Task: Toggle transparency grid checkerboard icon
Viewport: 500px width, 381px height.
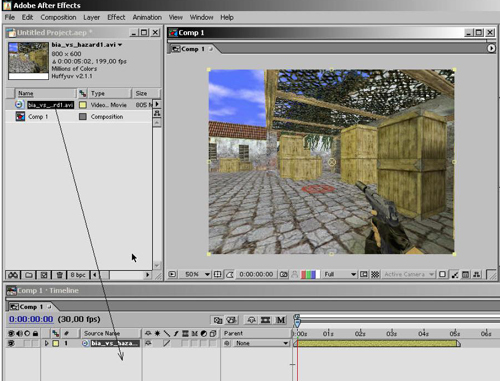Action: click(x=375, y=274)
